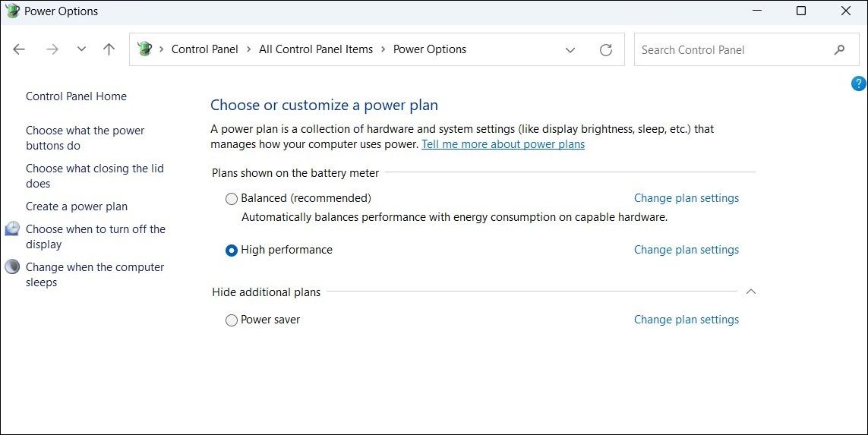Select the Power saver plan
This screenshot has height=435, width=868.
coord(232,320)
